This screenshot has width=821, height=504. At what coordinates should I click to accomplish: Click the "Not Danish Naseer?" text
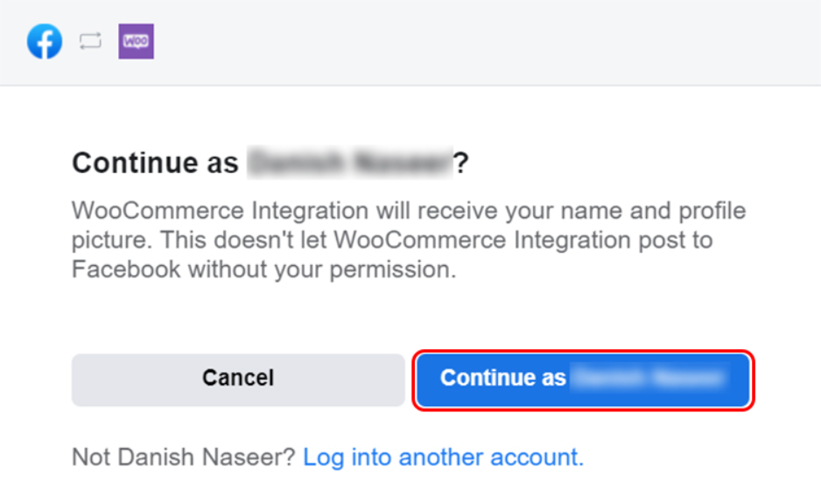184,457
